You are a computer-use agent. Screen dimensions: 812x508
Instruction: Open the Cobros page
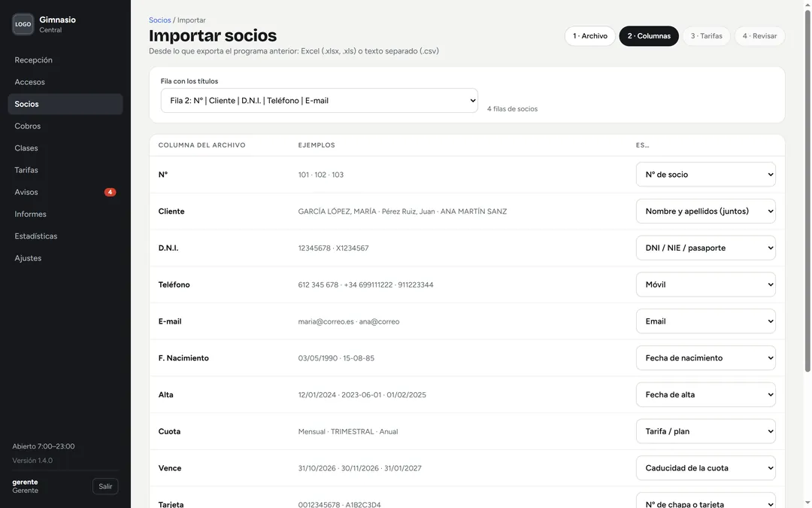coord(65,126)
